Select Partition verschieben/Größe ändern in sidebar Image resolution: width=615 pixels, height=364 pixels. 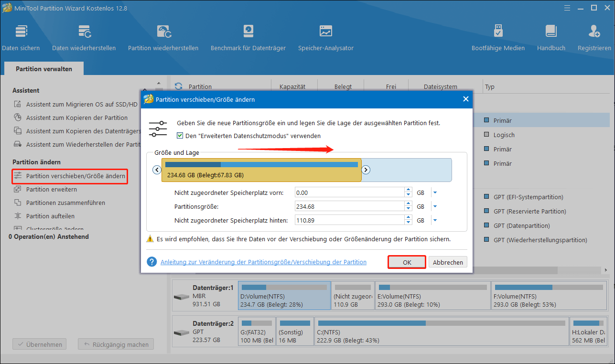(x=70, y=176)
